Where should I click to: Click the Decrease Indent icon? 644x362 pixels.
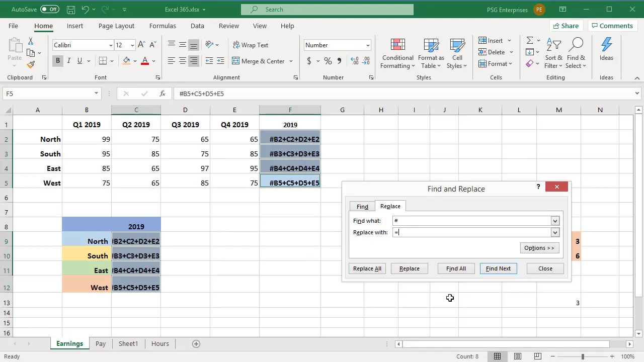209,61
